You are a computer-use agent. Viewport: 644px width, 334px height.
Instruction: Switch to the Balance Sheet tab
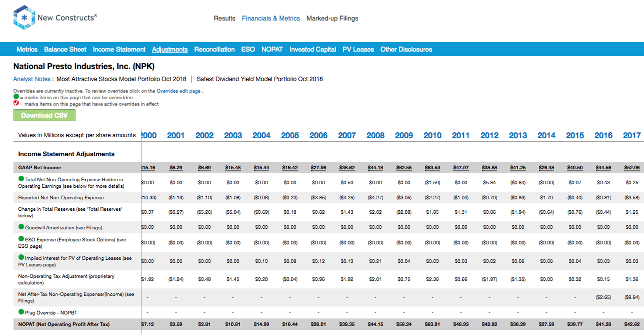[x=65, y=49]
